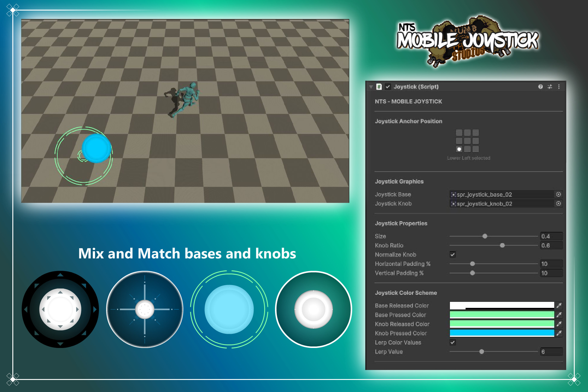Select the top-right anchor position square

476,133
